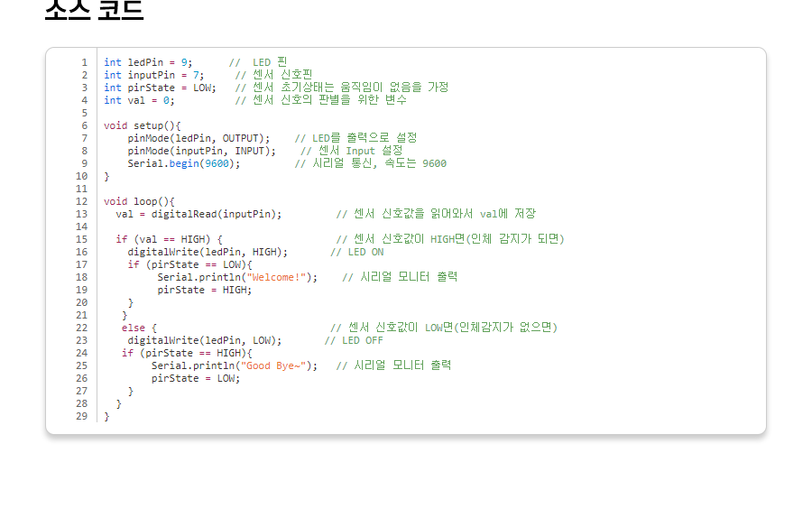Viewport: 812px width, 527px height.
Task: Click the 'val = digitalRead(inputPin);' statement
Action: click(198, 214)
